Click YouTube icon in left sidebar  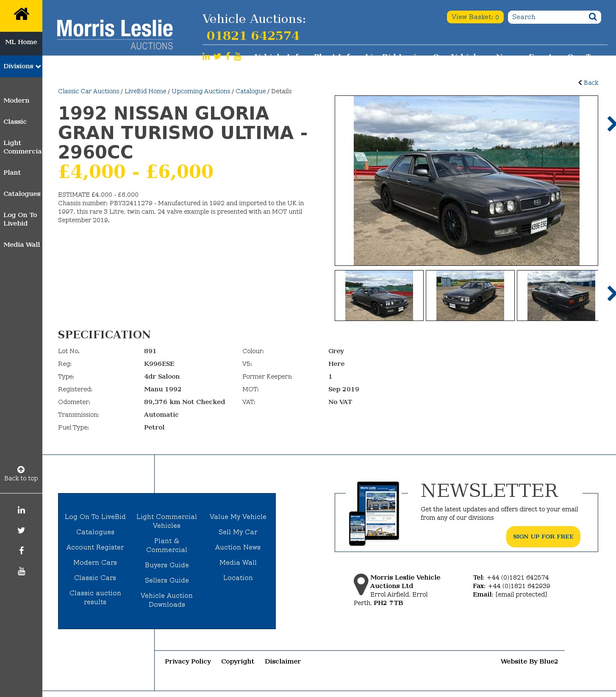21,571
